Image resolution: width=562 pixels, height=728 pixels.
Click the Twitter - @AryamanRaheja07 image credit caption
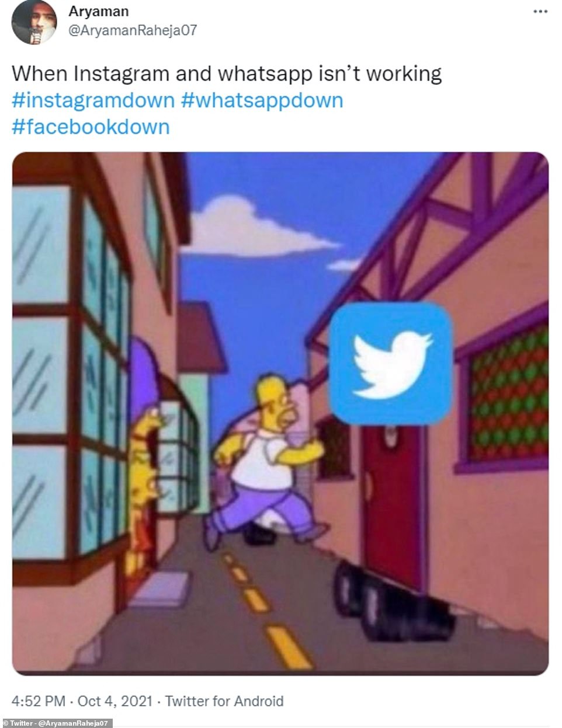click(56, 723)
